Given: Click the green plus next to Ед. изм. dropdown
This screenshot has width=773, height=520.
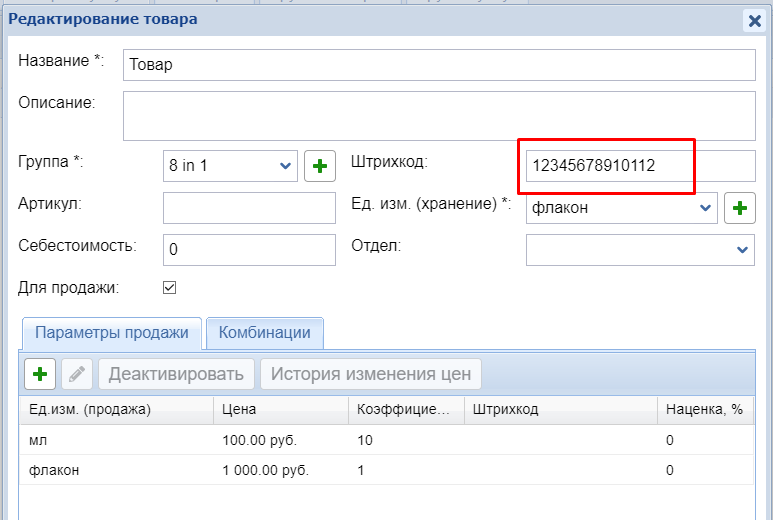Looking at the screenshot, I should click(739, 208).
